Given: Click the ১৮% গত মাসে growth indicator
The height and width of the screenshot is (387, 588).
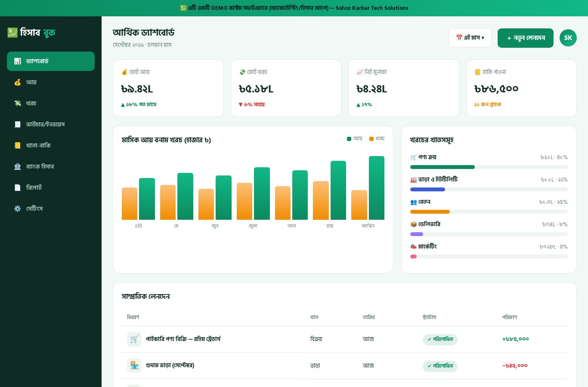Looking at the screenshot, I should tap(139, 104).
